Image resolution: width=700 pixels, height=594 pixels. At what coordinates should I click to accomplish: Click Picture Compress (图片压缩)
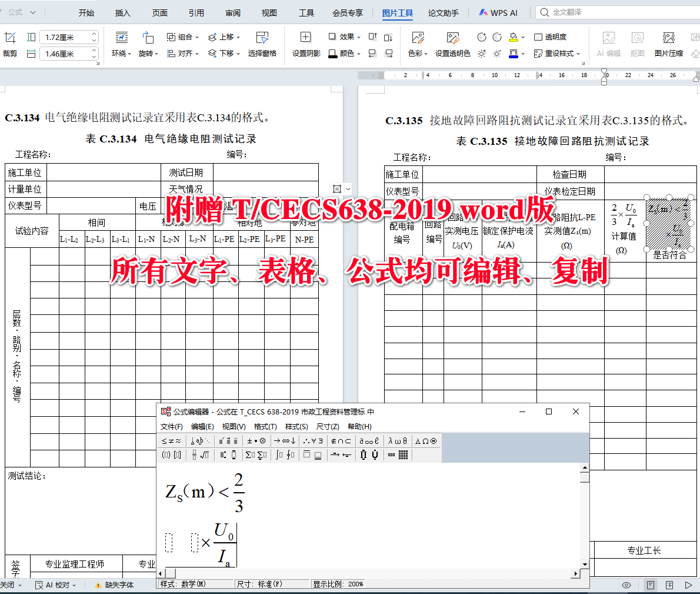[669, 44]
